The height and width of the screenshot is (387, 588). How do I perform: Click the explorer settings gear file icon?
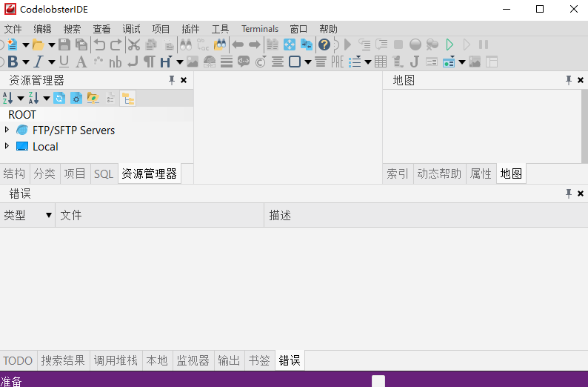(x=76, y=99)
